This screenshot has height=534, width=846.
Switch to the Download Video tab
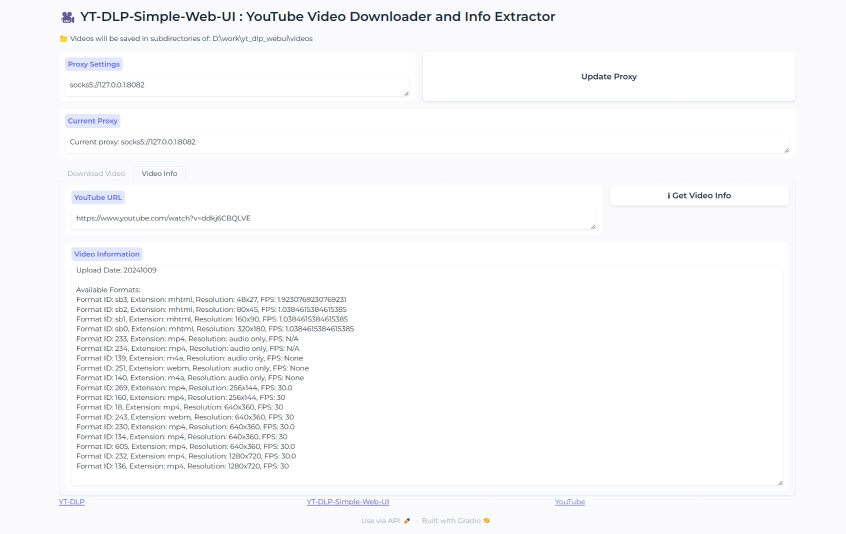coord(96,174)
